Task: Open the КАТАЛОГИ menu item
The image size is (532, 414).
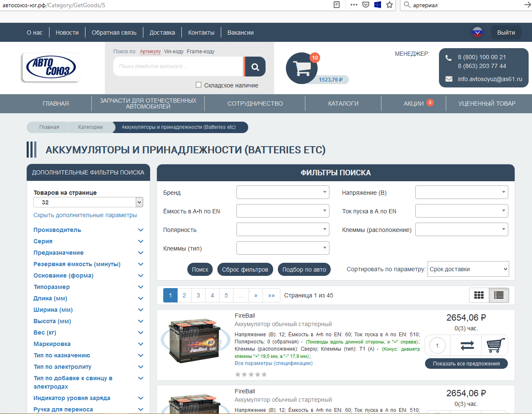Action: point(343,103)
